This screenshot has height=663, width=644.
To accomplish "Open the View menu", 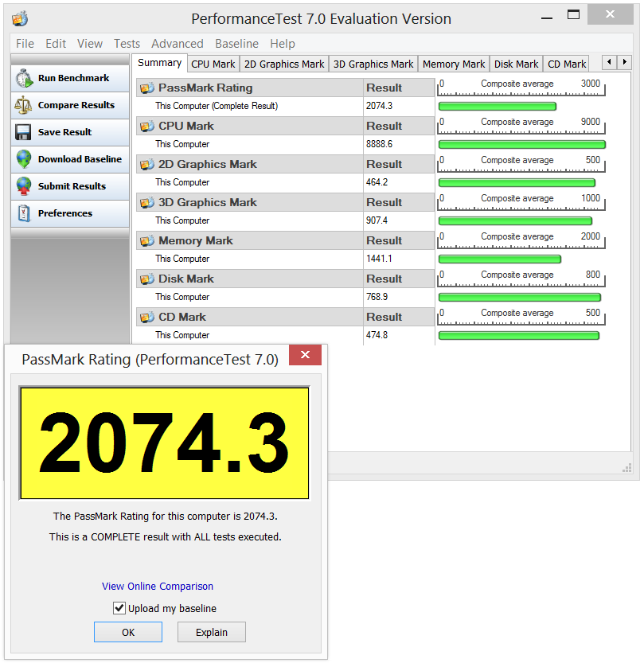I will 90,44.
